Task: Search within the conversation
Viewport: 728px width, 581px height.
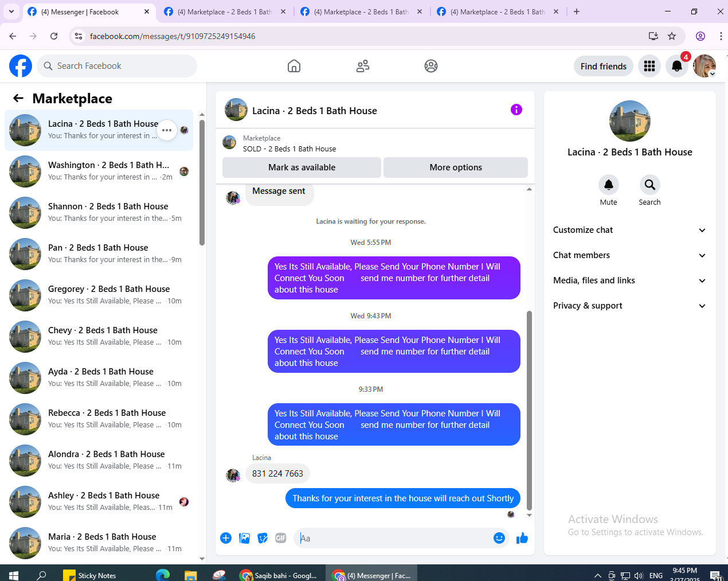Action: point(650,185)
